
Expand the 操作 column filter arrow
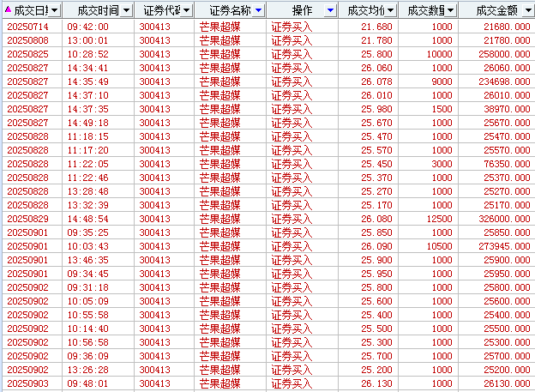pyautogui.click(x=330, y=10)
